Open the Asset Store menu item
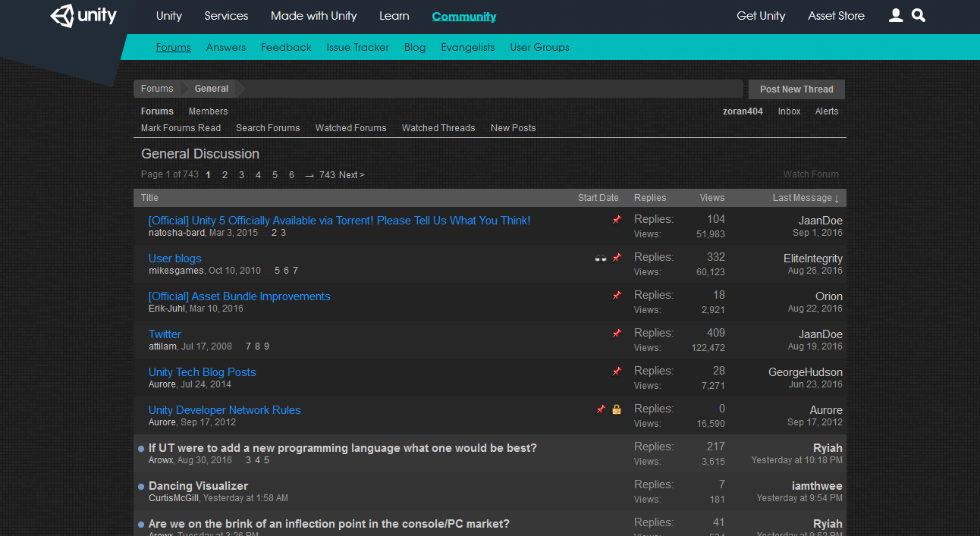Viewport: 980px width, 536px height. point(836,16)
